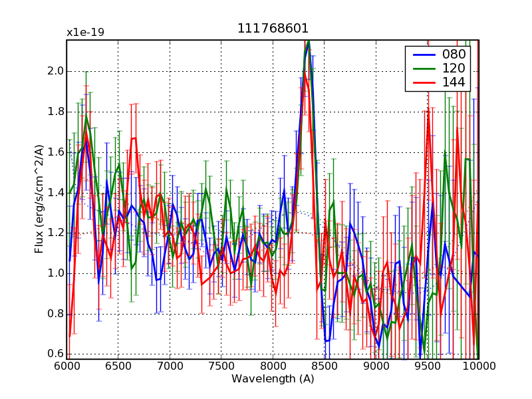The height and width of the screenshot is (399, 532).
Task: Click the 2.0 flux tick label
Action: (x=55, y=71)
